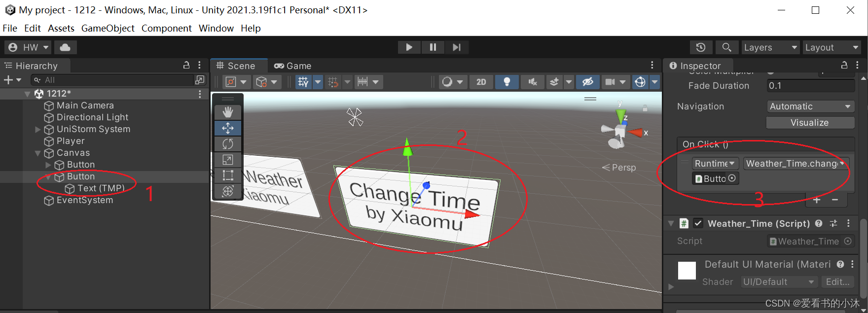This screenshot has height=313, width=868.
Task: Click the red X axis gizmo cone
Action: point(636,133)
